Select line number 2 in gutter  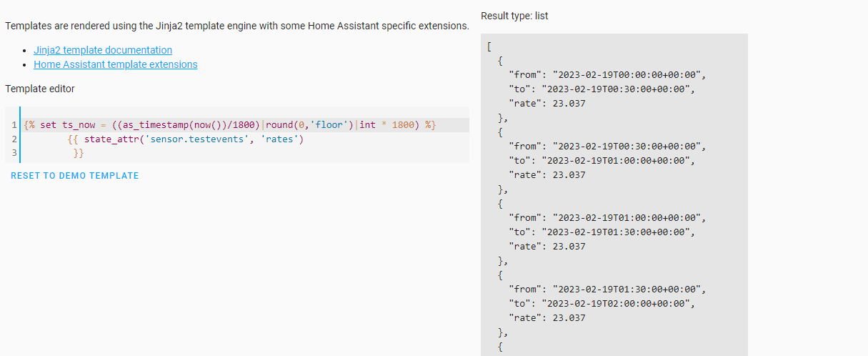click(x=14, y=139)
